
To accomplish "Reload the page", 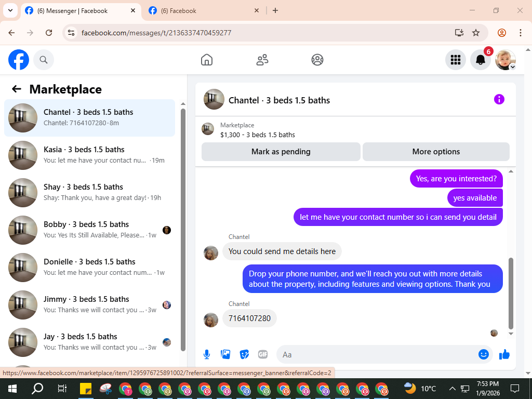I will pos(49,33).
